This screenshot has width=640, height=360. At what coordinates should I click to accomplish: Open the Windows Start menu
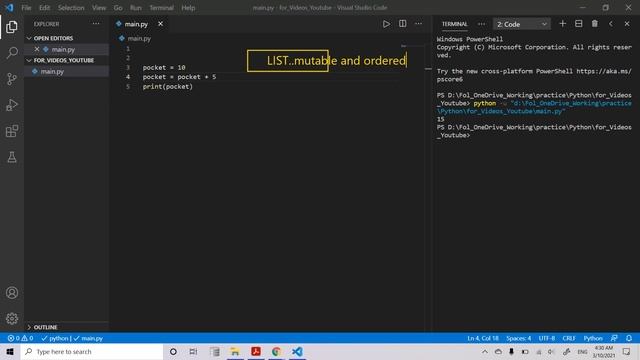[x=10, y=351]
